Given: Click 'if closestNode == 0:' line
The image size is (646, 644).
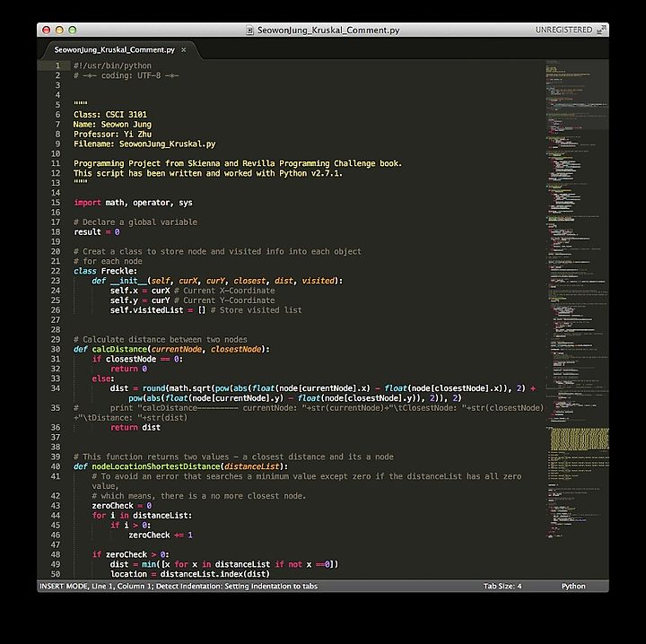Looking at the screenshot, I should (x=137, y=359).
